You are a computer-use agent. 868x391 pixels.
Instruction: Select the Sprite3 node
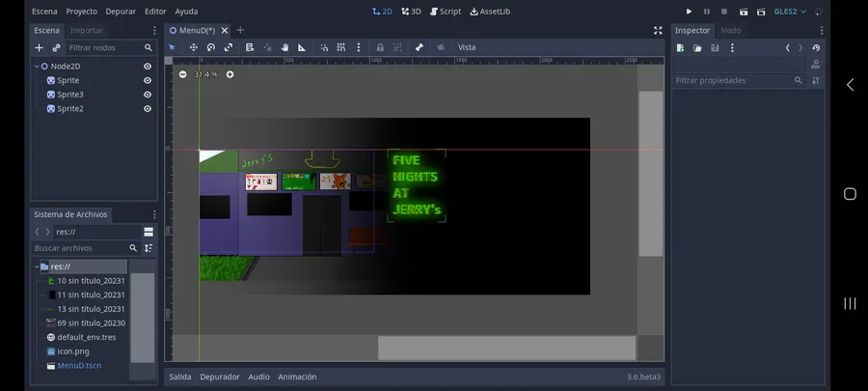click(70, 95)
